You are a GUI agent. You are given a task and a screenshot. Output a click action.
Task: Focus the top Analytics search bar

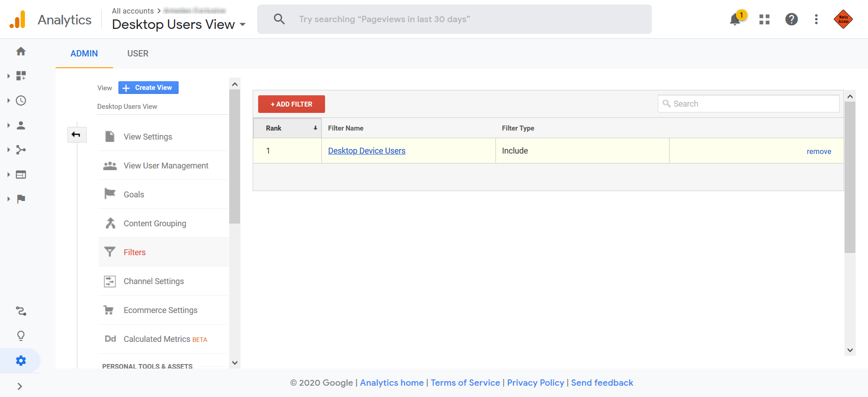point(454,19)
